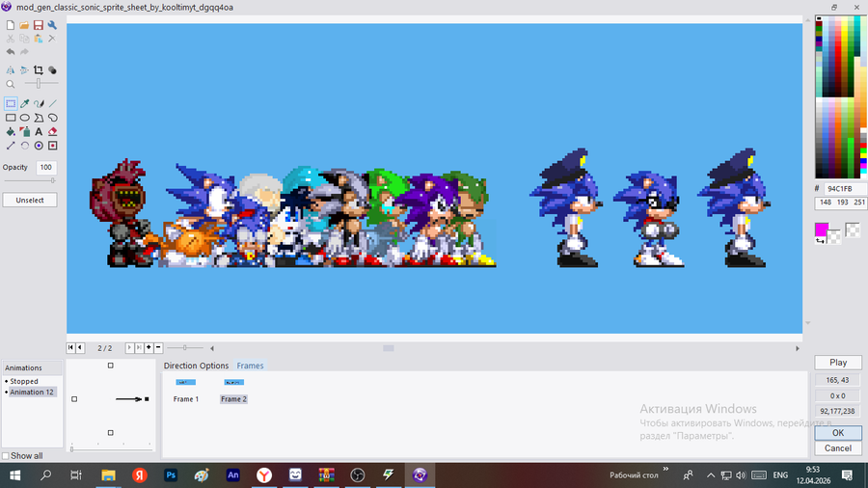Select the View Hot Spot tool
This screenshot has width=868, height=488.
[x=39, y=146]
